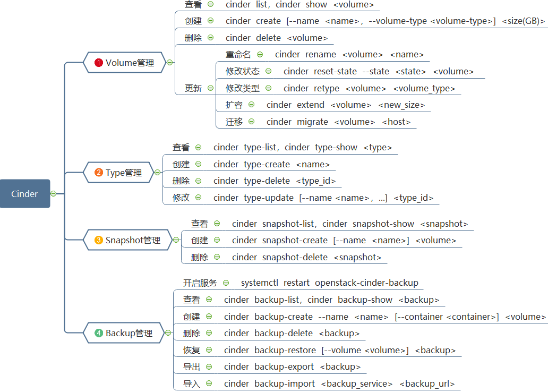Click the yellow number 3 priority icon
The image size is (548, 392).
[x=98, y=240]
